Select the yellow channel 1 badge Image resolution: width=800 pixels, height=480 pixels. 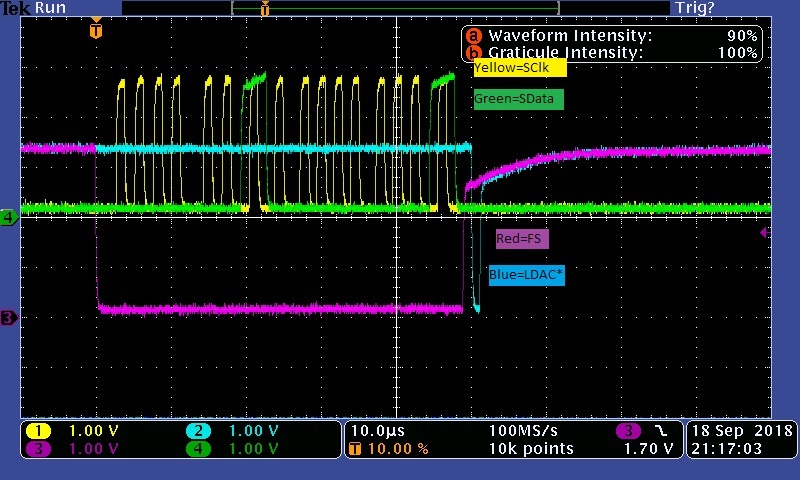pyautogui.click(x=38, y=431)
